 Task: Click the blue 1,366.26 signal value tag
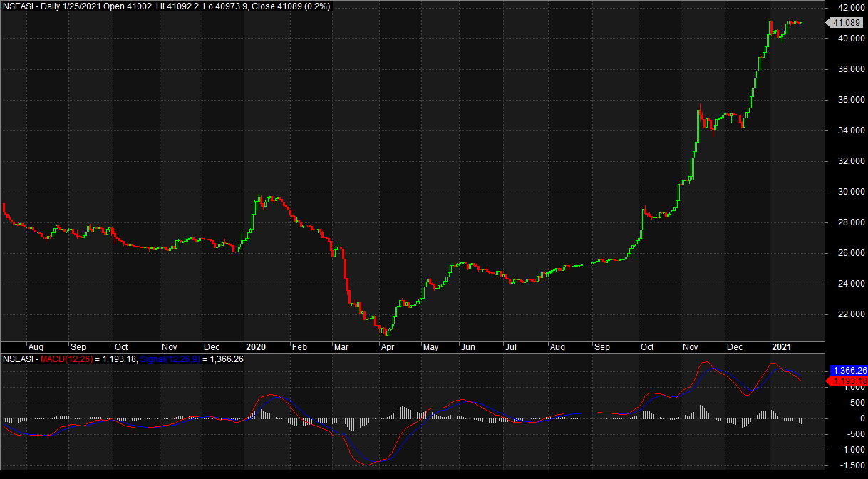click(x=848, y=371)
